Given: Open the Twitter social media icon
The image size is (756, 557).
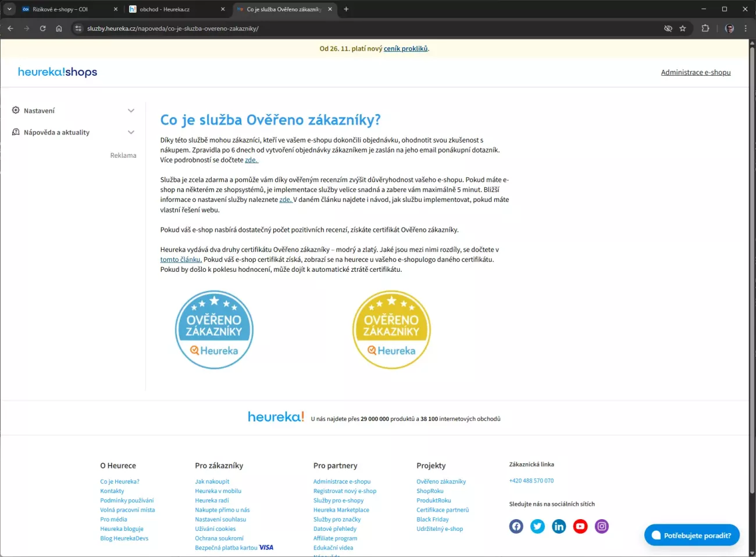Looking at the screenshot, I should [537, 526].
